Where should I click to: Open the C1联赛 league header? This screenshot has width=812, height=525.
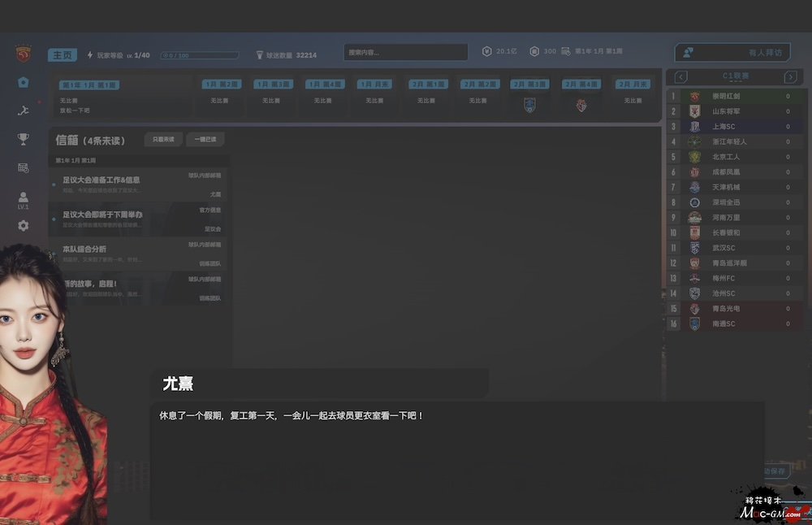click(735, 76)
